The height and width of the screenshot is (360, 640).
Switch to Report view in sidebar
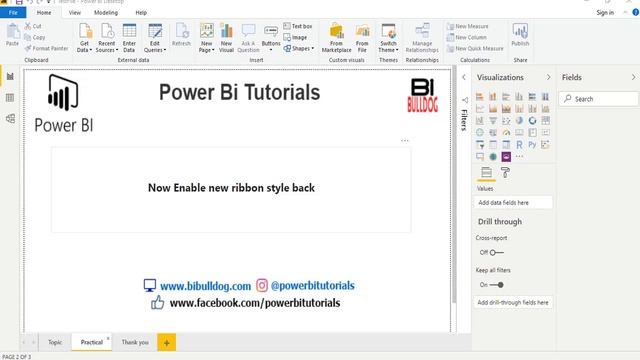[10, 76]
